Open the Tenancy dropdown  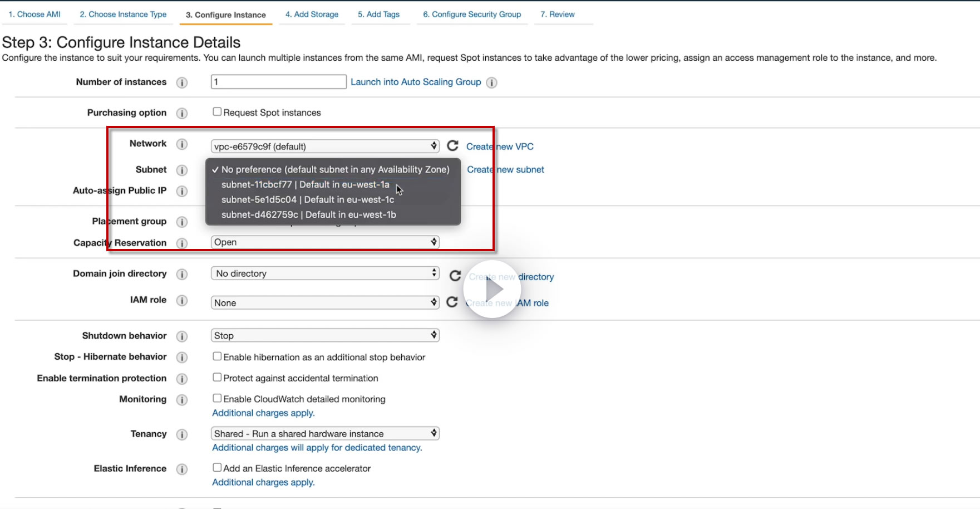(x=325, y=433)
